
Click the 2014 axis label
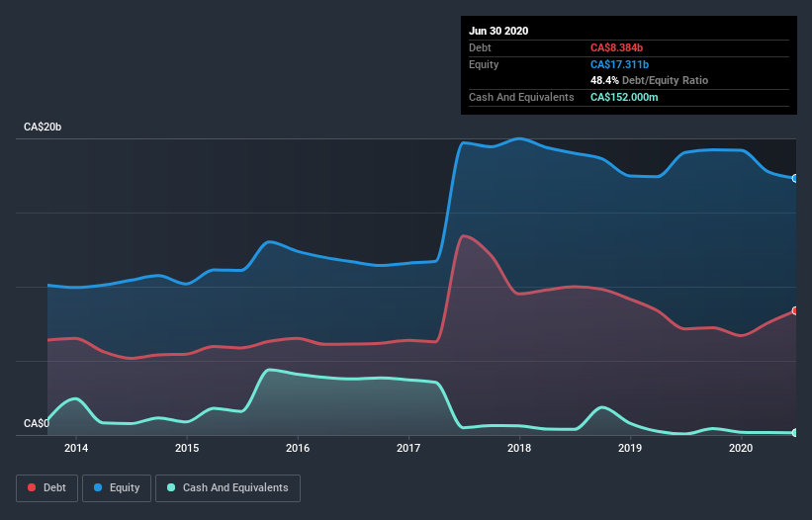click(x=76, y=448)
